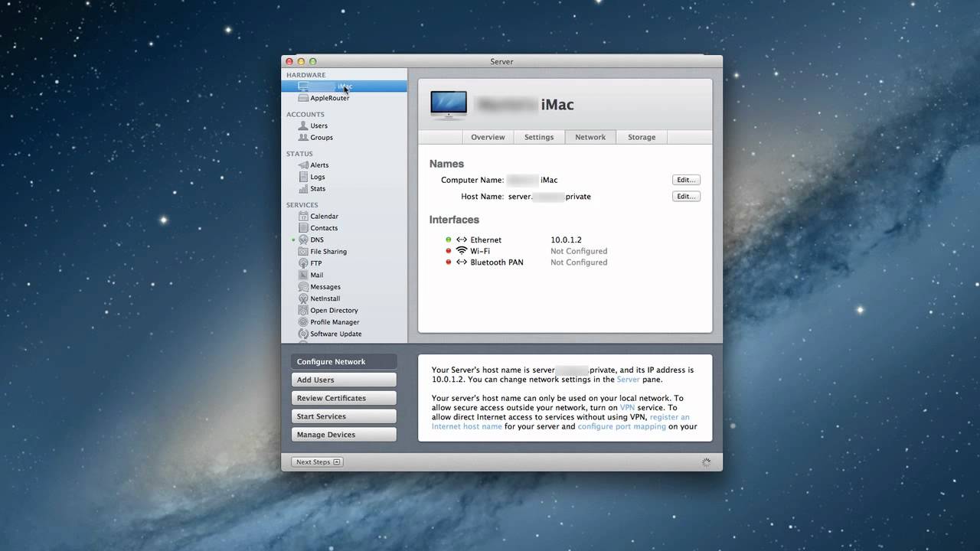The width and height of the screenshot is (980, 551).
Task: Open the Alerts icon under Status
Action: 304,165
